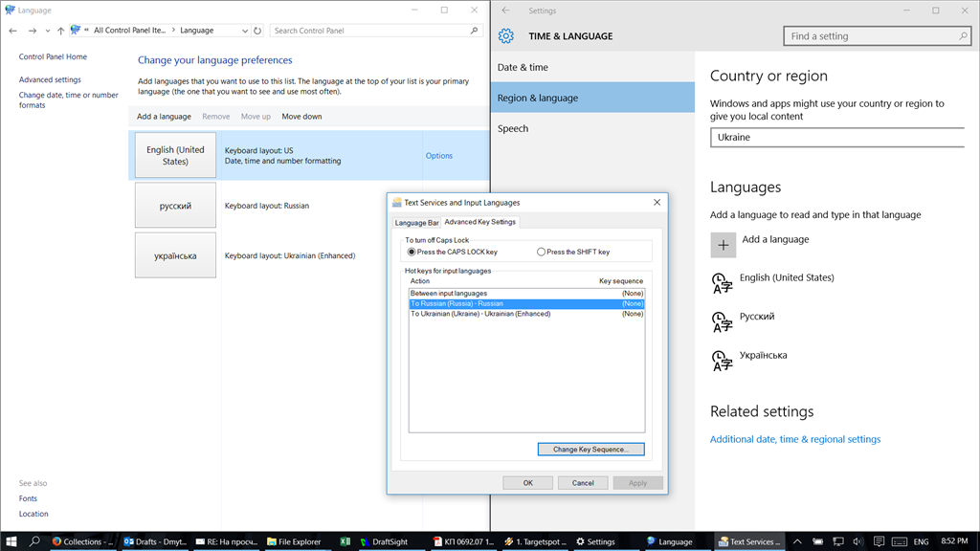Open recent locations dropdown in Language window
The width and height of the screenshot is (980, 551).
point(48,31)
